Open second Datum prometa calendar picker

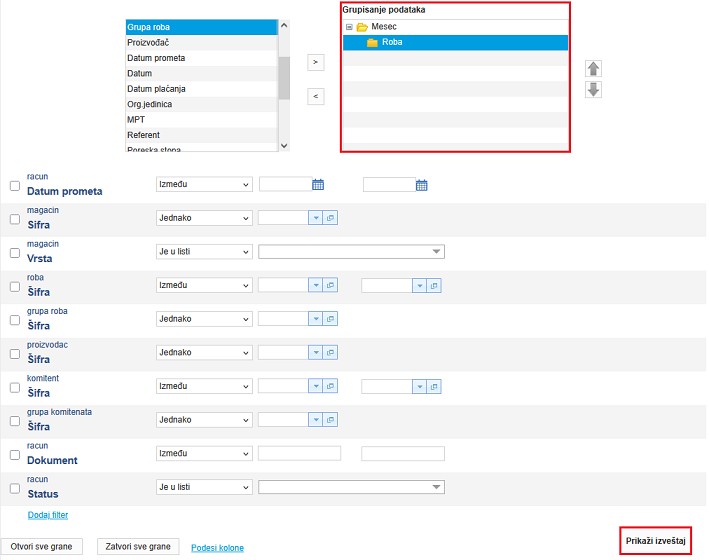(421, 185)
